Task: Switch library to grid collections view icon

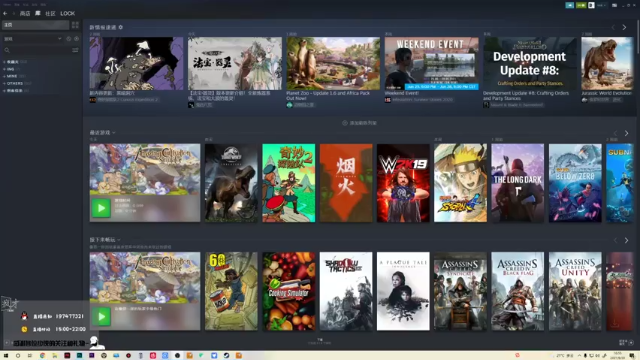Action: point(75,25)
